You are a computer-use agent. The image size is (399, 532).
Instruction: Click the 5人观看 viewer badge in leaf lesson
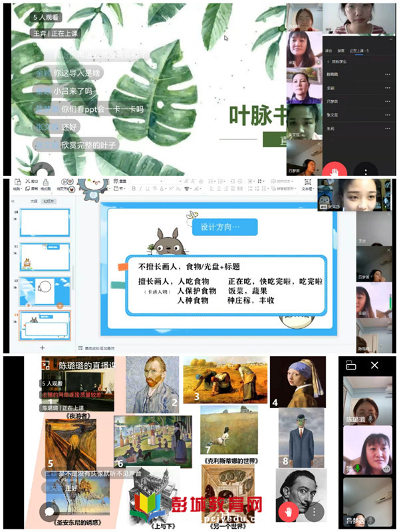click(46, 17)
